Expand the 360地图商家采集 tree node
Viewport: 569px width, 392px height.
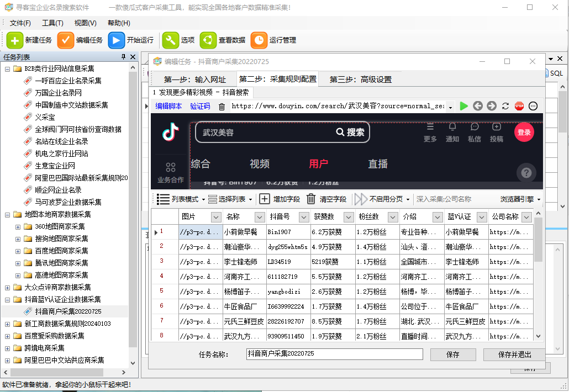click(18, 226)
